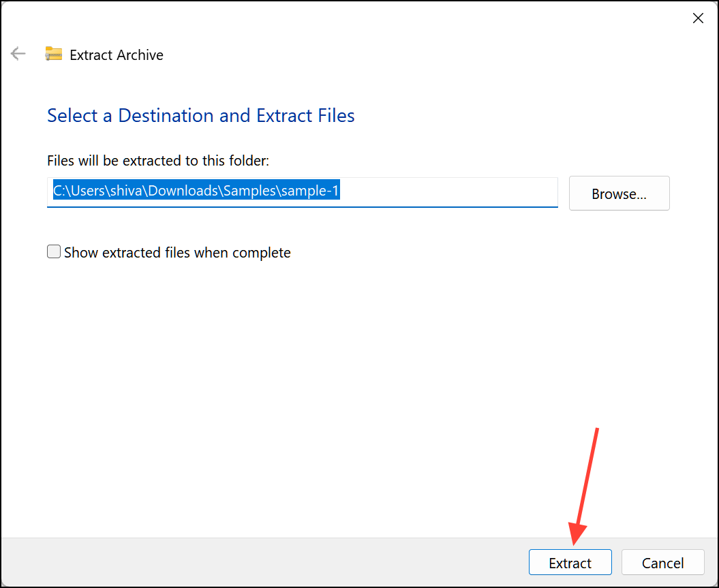Select the back navigation arrow
The image size is (719, 588).
click(18, 53)
